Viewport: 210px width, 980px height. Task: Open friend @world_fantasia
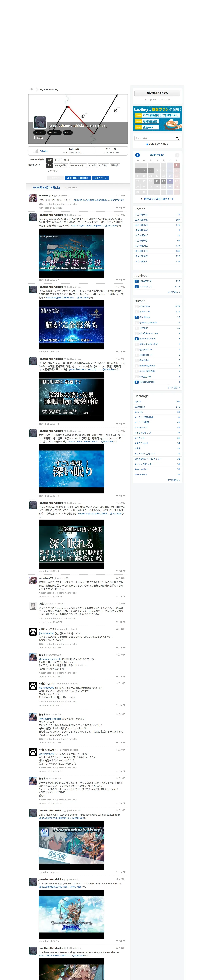tap(148, 323)
